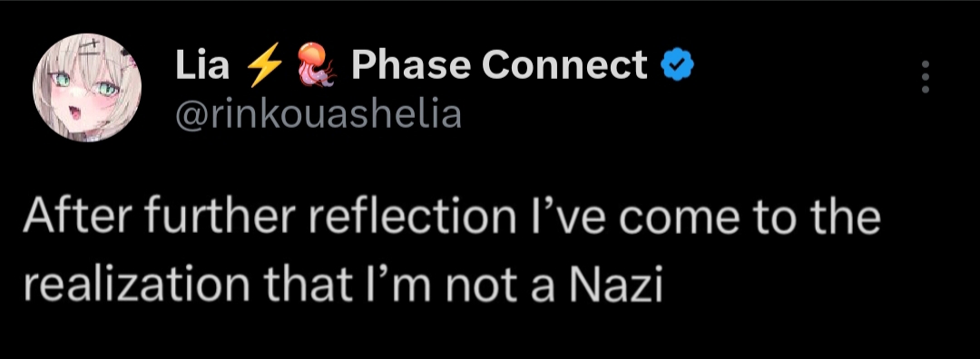Click the jellyfish emoji in display name
The height and width of the screenshot is (359, 980).
tap(315, 65)
